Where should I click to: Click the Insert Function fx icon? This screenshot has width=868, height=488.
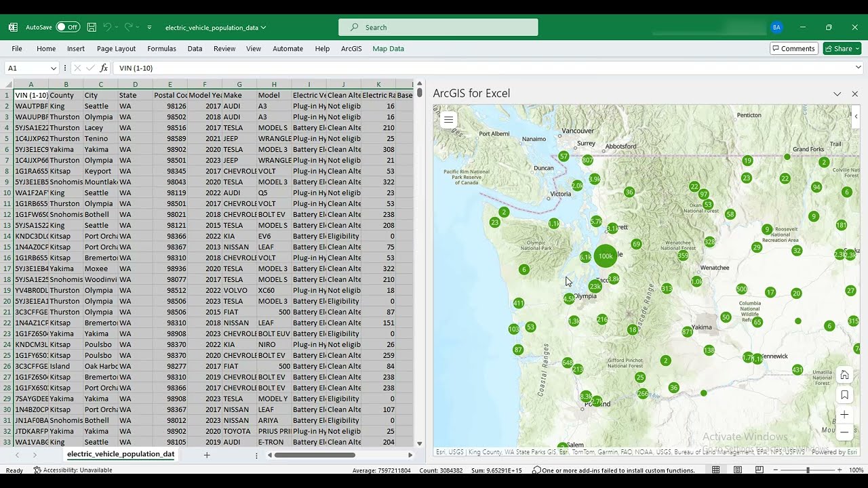(x=104, y=68)
